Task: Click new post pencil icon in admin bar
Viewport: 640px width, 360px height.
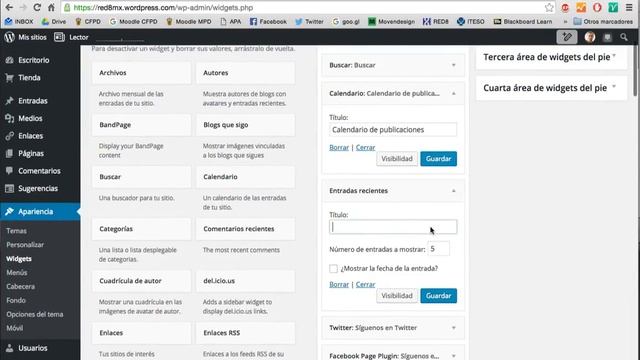Action: click(x=567, y=37)
